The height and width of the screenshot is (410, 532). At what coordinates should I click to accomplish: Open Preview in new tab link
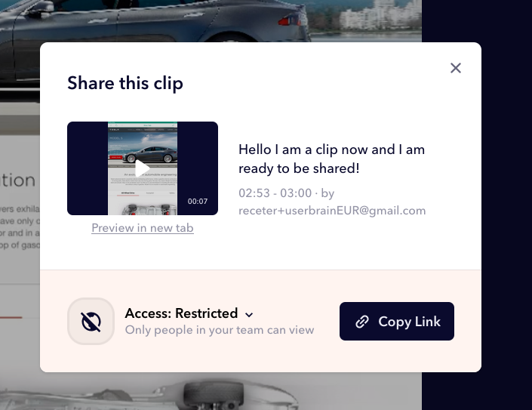tap(143, 228)
